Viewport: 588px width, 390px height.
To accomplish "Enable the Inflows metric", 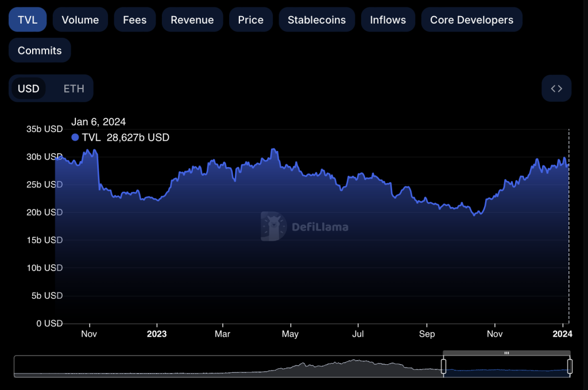I will 388,20.
